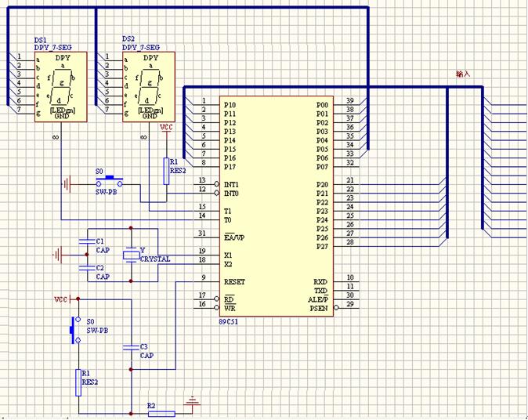Click VCC power symbol above top R1
The width and height of the screenshot is (528, 420).
(166, 129)
